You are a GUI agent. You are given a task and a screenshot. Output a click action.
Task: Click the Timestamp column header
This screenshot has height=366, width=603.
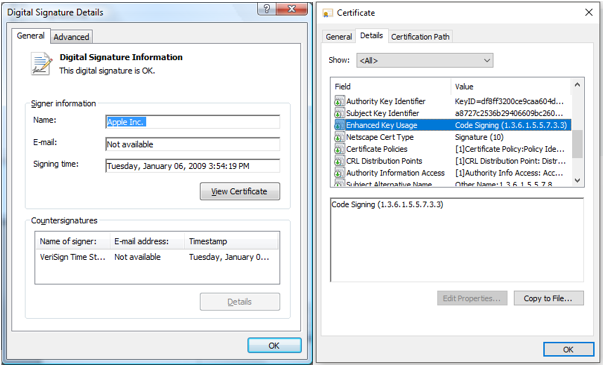coord(231,241)
